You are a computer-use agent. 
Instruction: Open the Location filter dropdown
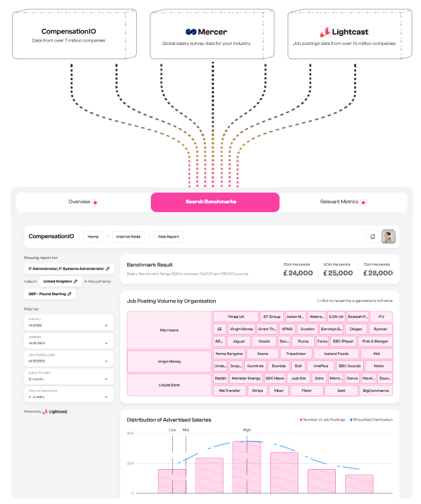69,340
